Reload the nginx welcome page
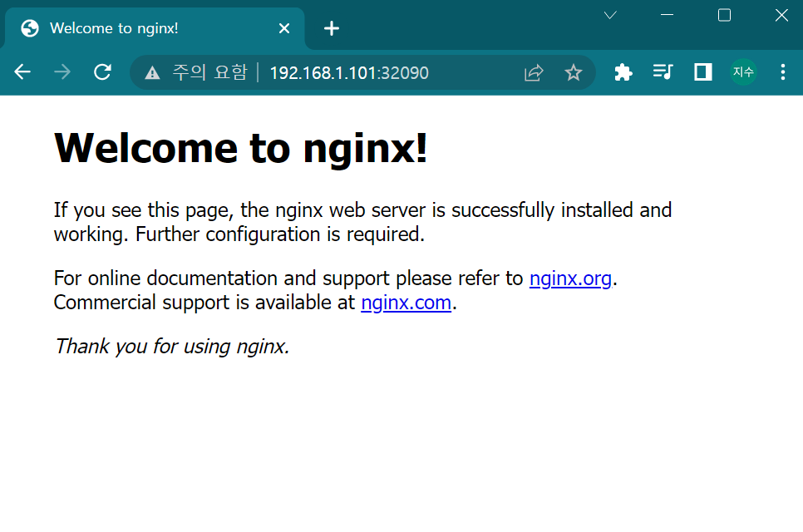 pyautogui.click(x=102, y=72)
